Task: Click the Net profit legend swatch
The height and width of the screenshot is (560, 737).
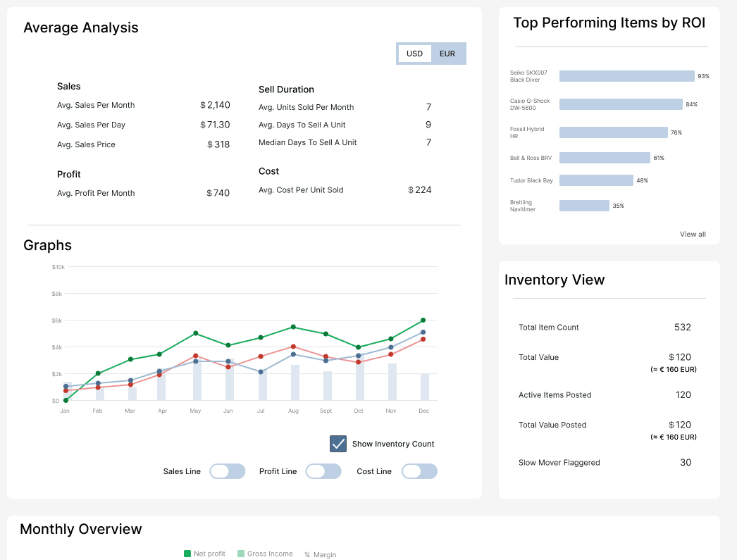Action: [x=187, y=554]
